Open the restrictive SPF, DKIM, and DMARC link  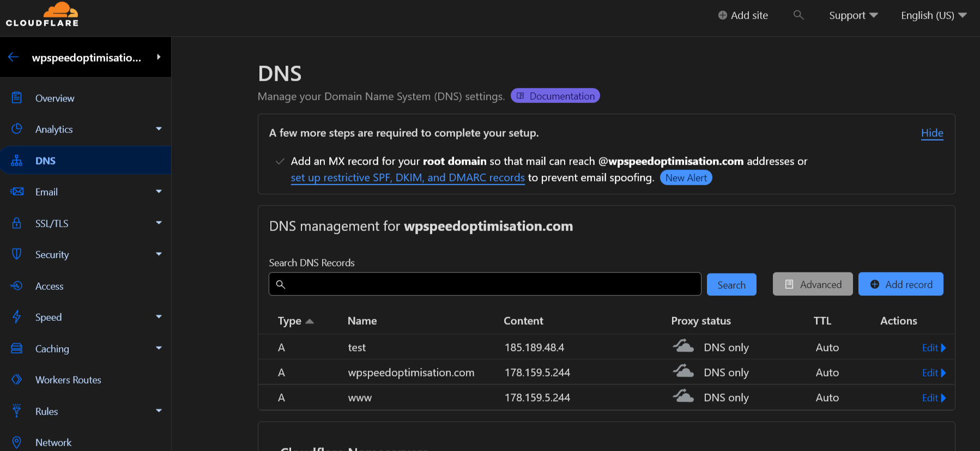pos(408,178)
